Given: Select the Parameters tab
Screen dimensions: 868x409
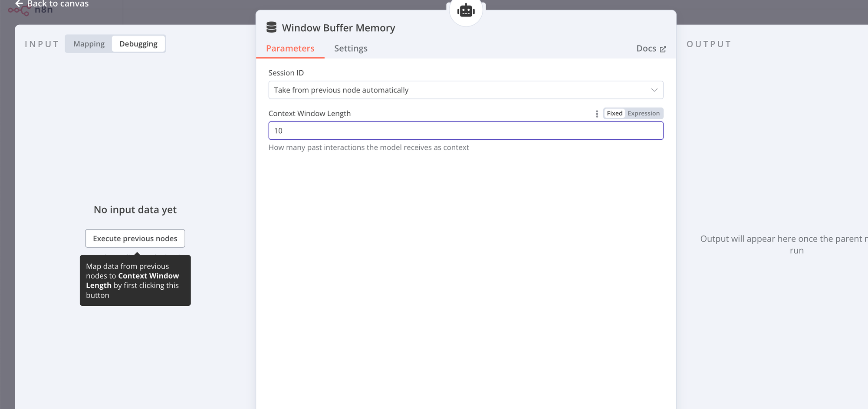Looking at the screenshot, I should click(x=290, y=48).
